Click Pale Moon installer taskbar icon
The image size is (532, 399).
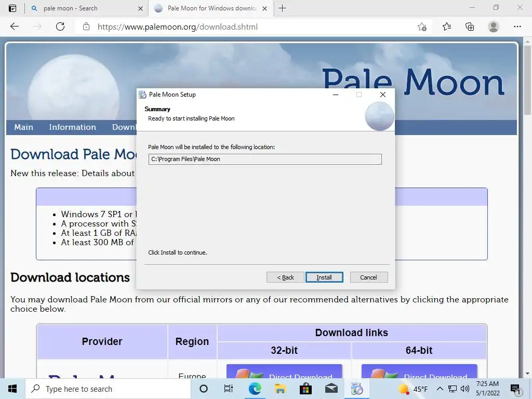pos(357,389)
